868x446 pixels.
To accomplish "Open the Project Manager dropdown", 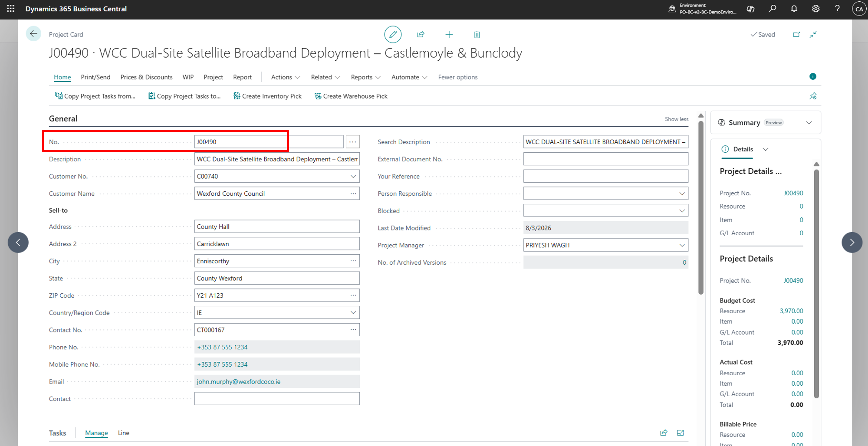I will (x=682, y=245).
